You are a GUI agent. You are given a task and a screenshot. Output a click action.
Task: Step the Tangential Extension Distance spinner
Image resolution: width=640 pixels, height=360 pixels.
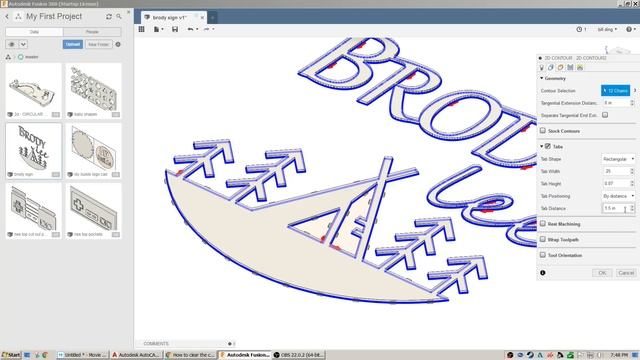tap(632, 103)
